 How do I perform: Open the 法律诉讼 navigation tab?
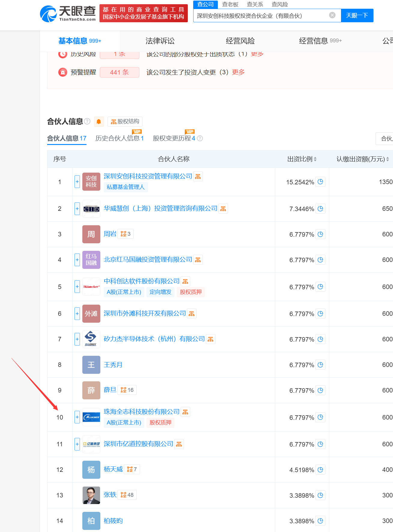pos(160,41)
